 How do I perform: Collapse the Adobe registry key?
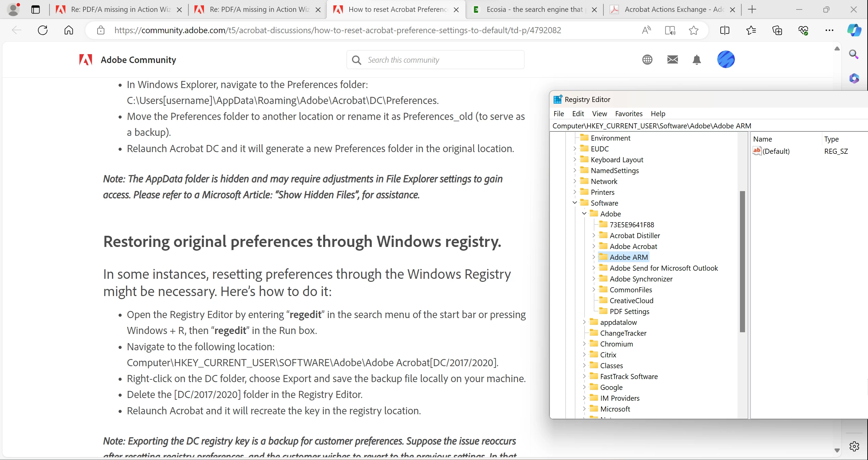[x=584, y=214]
